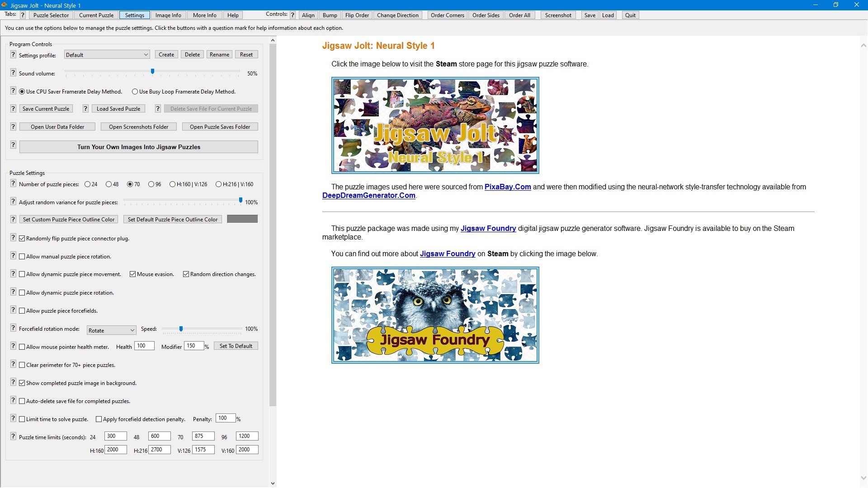
Task: Select the 96 puzzle pieces option
Action: pyautogui.click(x=151, y=184)
